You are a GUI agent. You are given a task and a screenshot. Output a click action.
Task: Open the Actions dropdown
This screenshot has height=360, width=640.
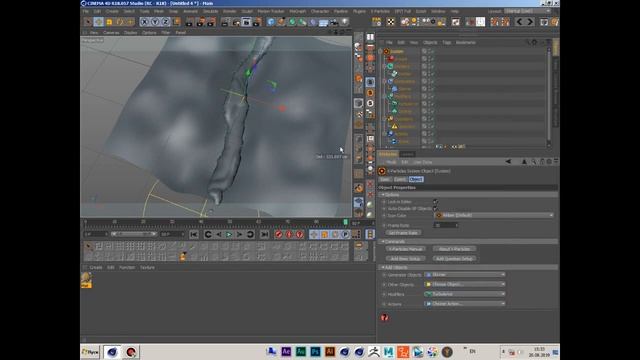pos(465,304)
